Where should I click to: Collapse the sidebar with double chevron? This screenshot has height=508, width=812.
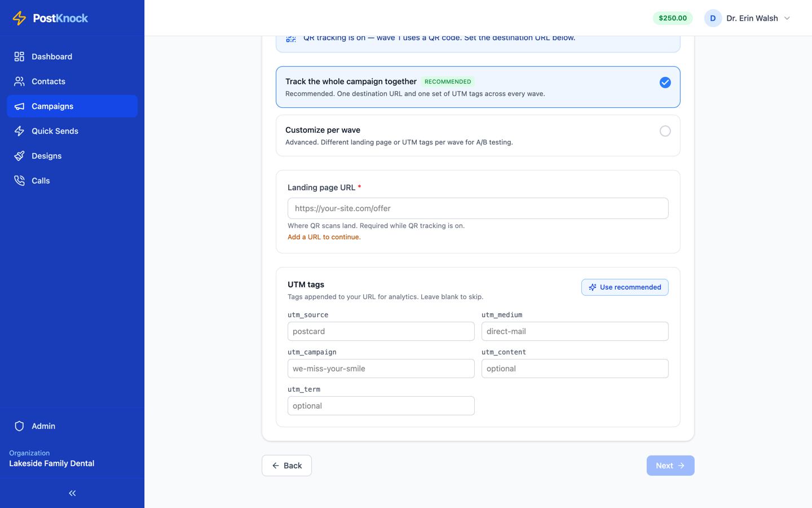(x=72, y=493)
